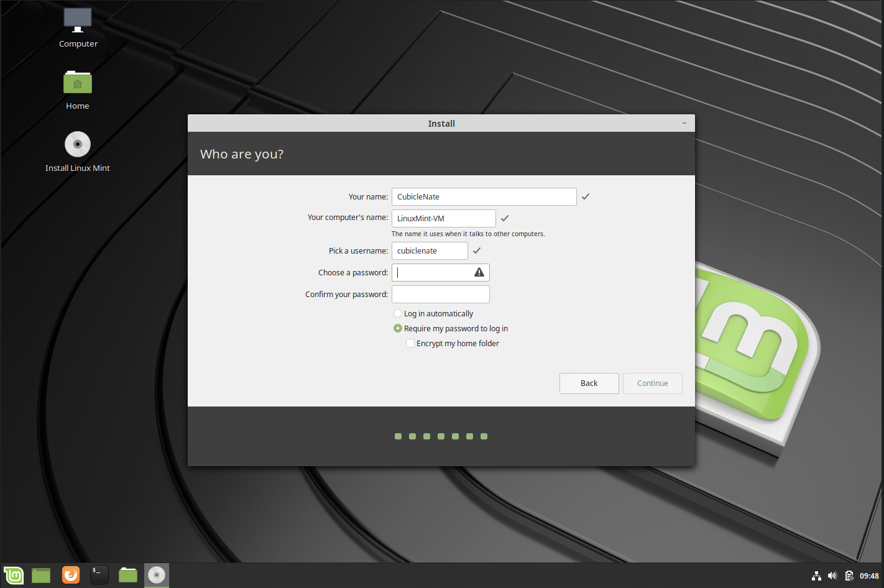Select the running installer in the taskbar
The width and height of the screenshot is (884, 588).
point(156,575)
